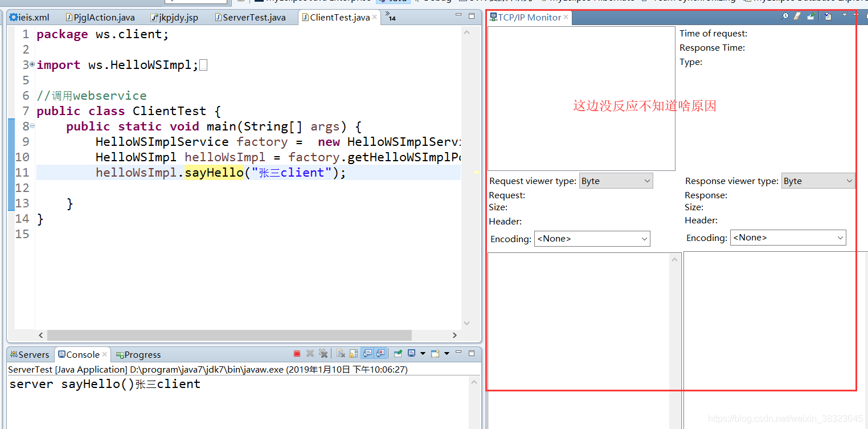
Task: Click the line number 9 in the gutter
Action: click(x=26, y=142)
